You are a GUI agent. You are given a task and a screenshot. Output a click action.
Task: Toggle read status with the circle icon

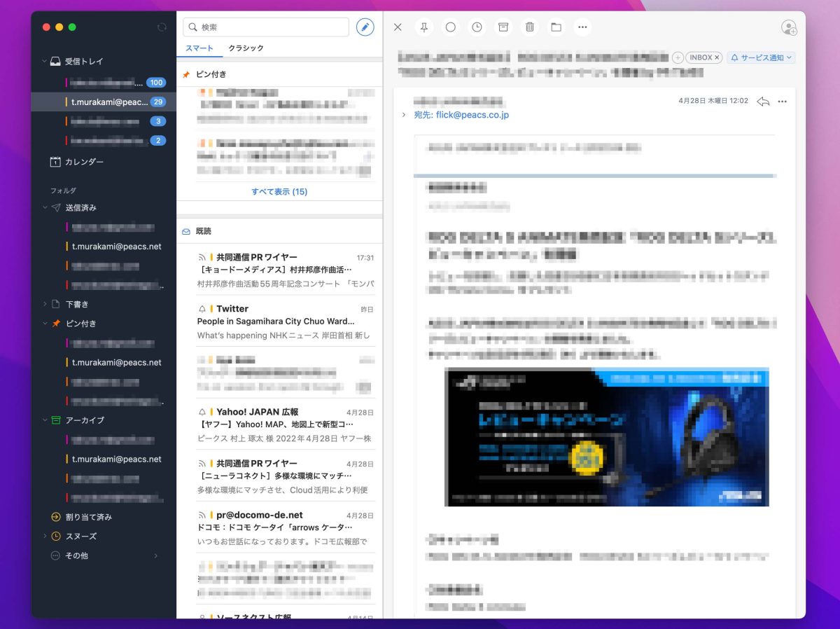(451, 27)
